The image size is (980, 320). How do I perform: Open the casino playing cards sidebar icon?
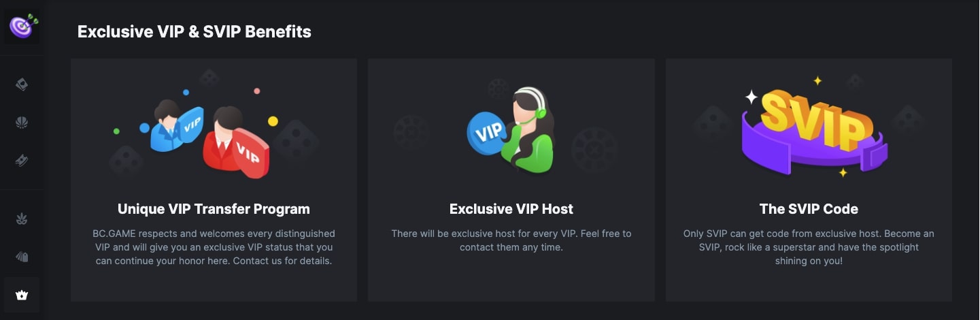point(22,84)
